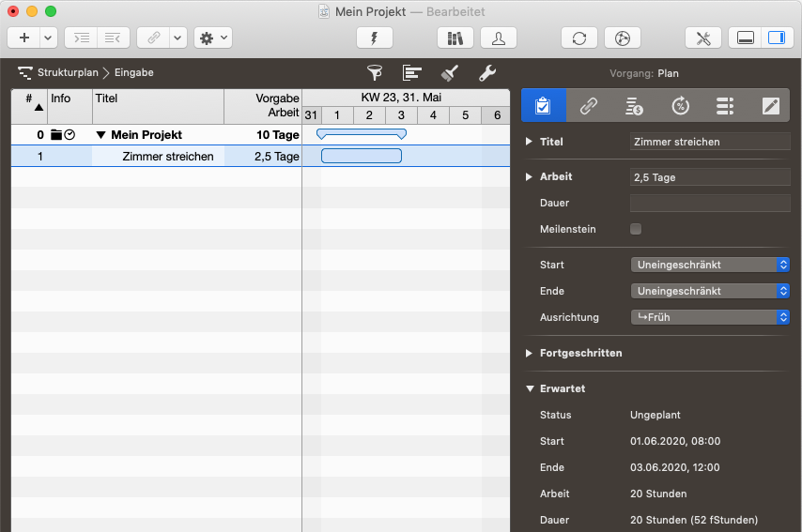
Task: Open the wrench settings icon above Gantt
Action: [486, 73]
